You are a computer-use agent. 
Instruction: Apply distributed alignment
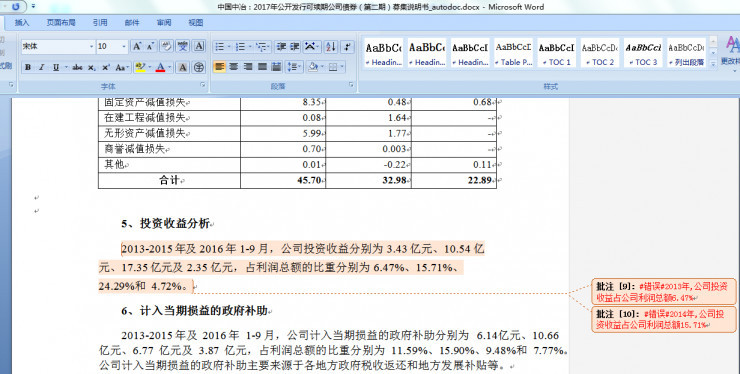pos(277,67)
